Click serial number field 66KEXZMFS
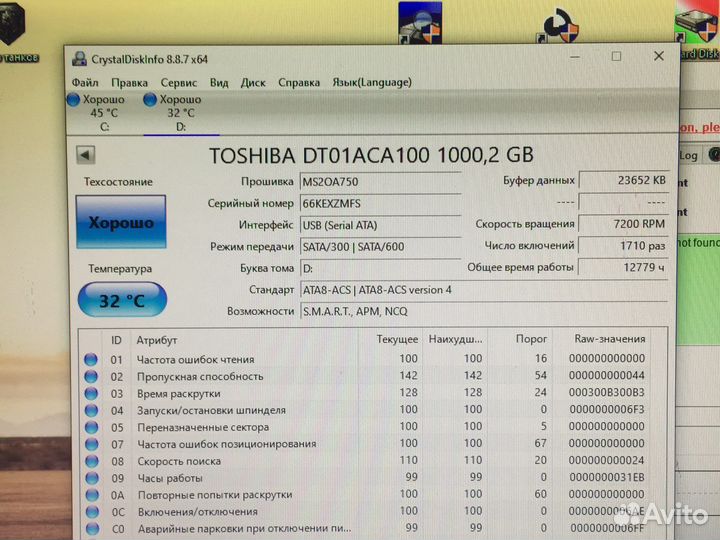Viewport: 720px width, 540px height. 380,203
